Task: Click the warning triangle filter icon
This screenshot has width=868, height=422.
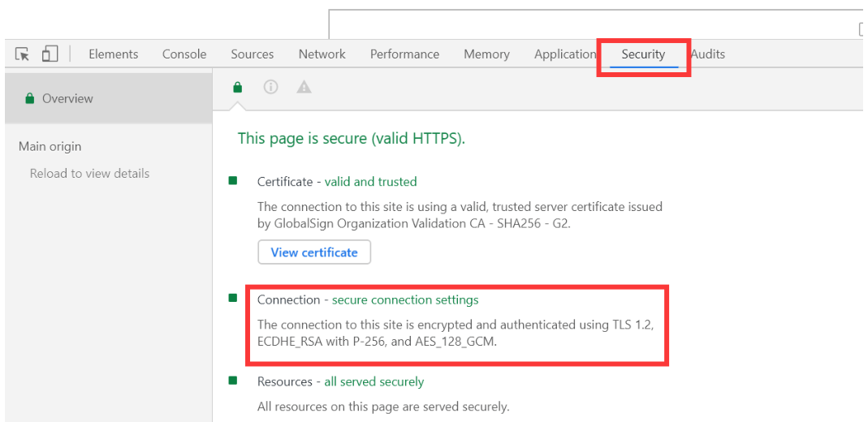Action: coord(304,88)
